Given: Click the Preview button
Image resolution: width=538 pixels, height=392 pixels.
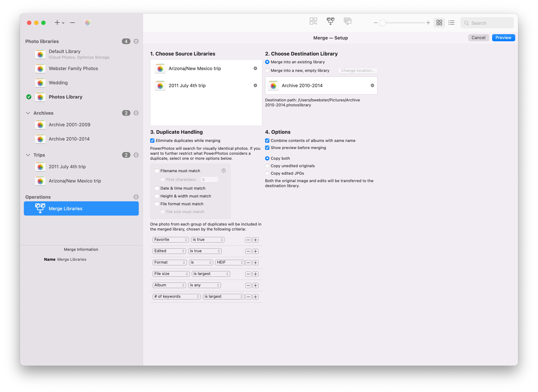Looking at the screenshot, I should [503, 38].
